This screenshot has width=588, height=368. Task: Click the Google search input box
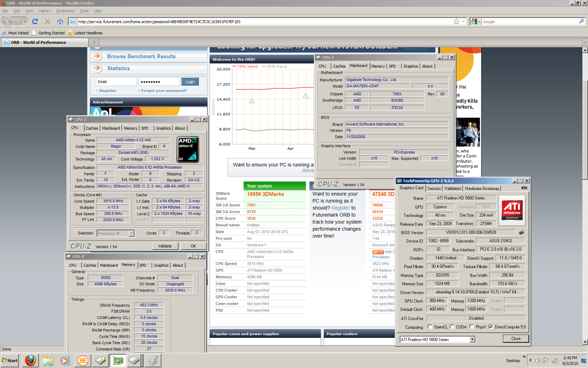530,22
